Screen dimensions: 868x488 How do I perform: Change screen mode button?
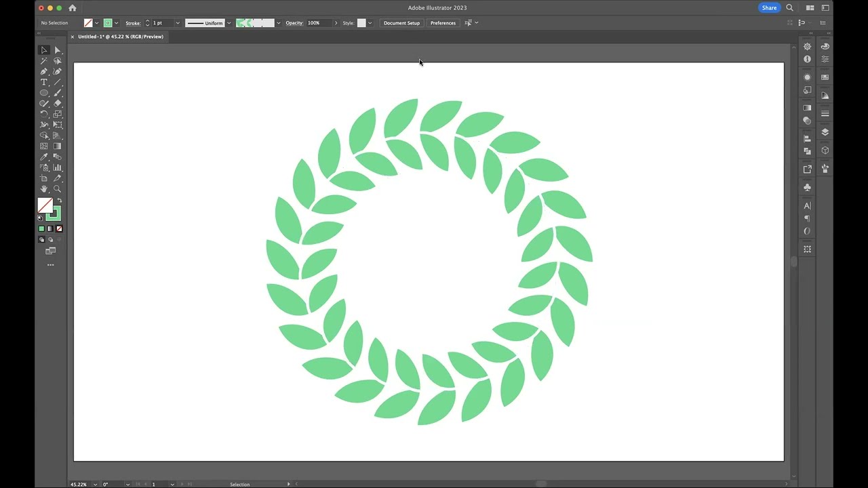click(x=50, y=251)
